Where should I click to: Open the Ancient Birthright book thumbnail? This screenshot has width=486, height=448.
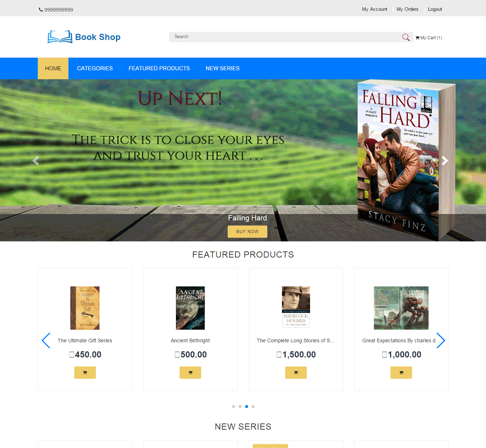click(x=190, y=308)
